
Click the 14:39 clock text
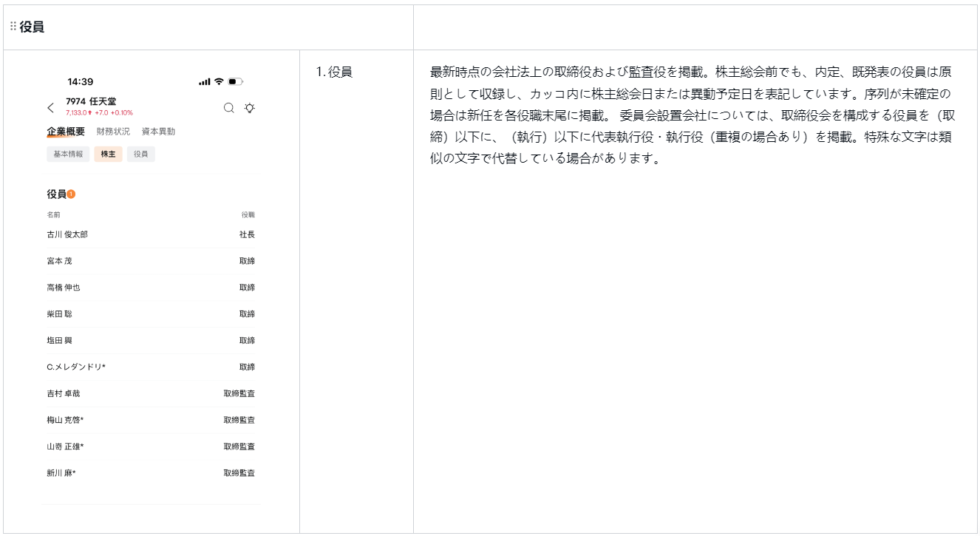point(80,81)
